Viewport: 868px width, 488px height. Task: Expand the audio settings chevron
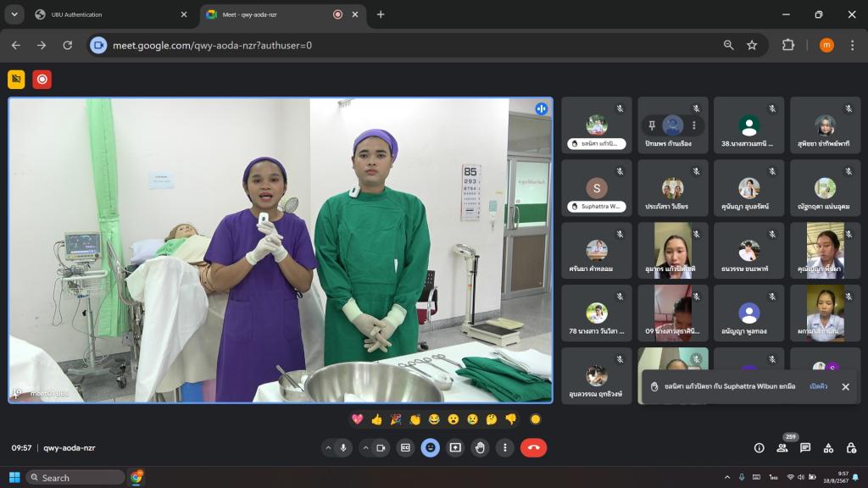pyautogui.click(x=328, y=447)
